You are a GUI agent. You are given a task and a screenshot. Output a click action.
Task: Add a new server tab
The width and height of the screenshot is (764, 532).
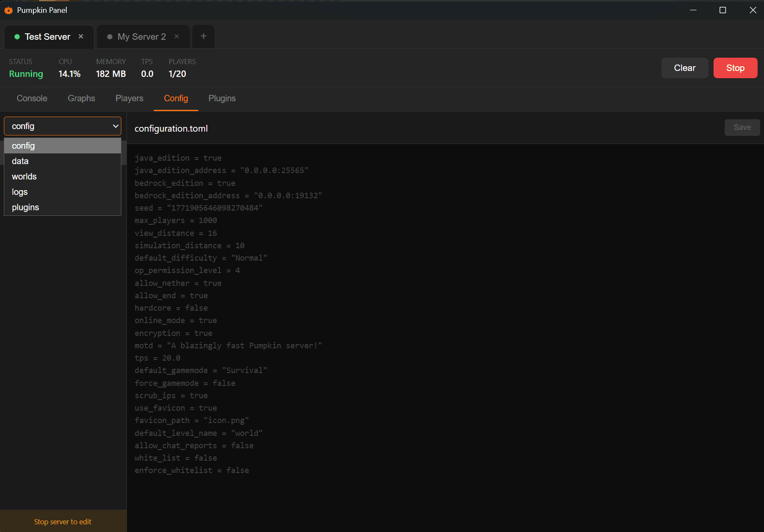point(203,37)
